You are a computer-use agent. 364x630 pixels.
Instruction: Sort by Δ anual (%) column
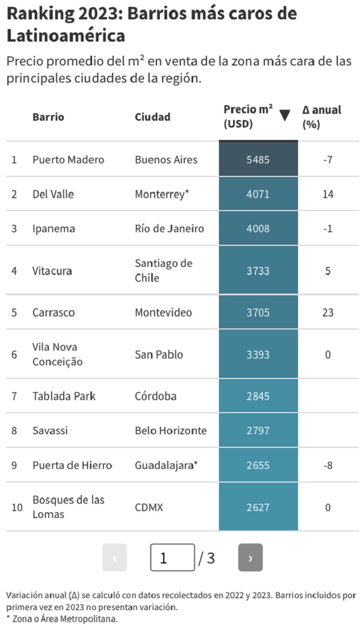[321, 117]
